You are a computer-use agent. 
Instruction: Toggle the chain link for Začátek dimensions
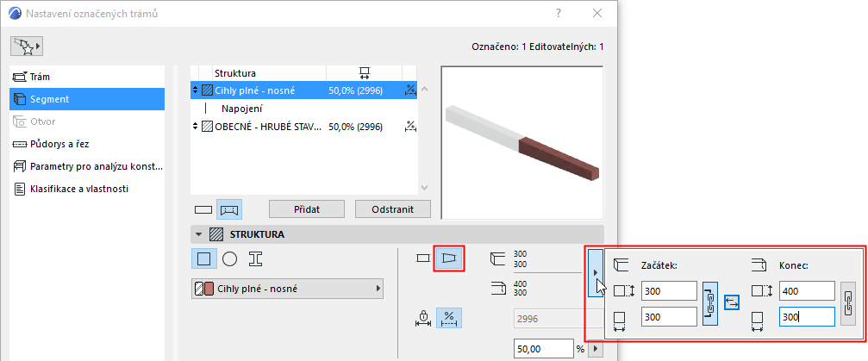click(709, 303)
